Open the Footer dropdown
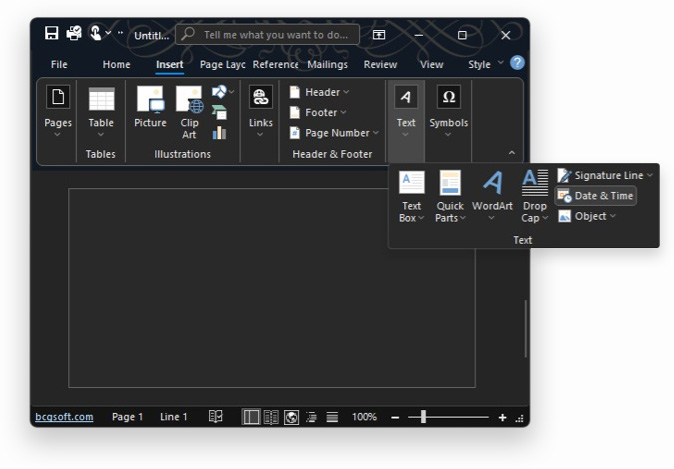 point(318,113)
